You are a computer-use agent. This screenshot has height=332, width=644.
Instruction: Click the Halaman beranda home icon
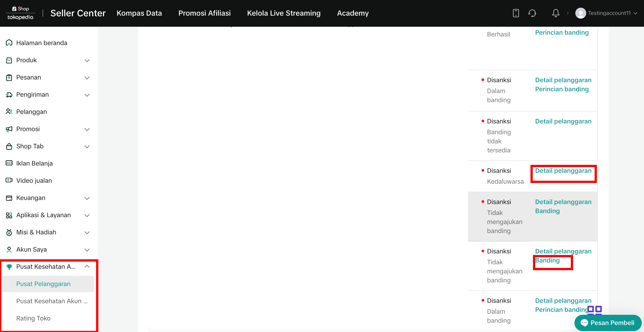click(9, 43)
